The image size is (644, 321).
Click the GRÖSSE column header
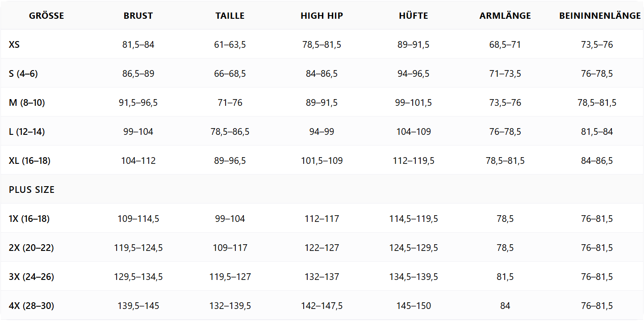pyautogui.click(x=46, y=16)
